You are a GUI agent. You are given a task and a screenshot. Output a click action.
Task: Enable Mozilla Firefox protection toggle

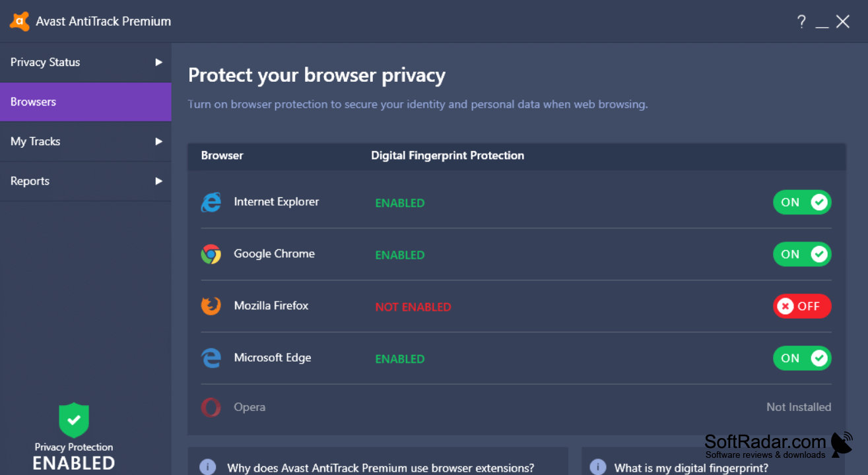coord(802,306)
